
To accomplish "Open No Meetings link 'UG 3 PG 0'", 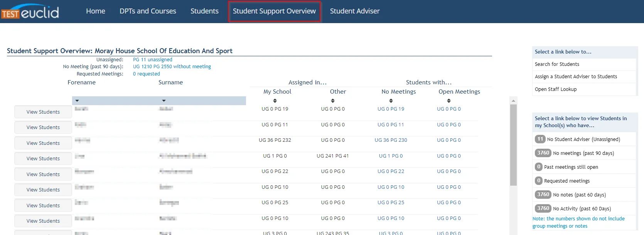I will point(391,233).
